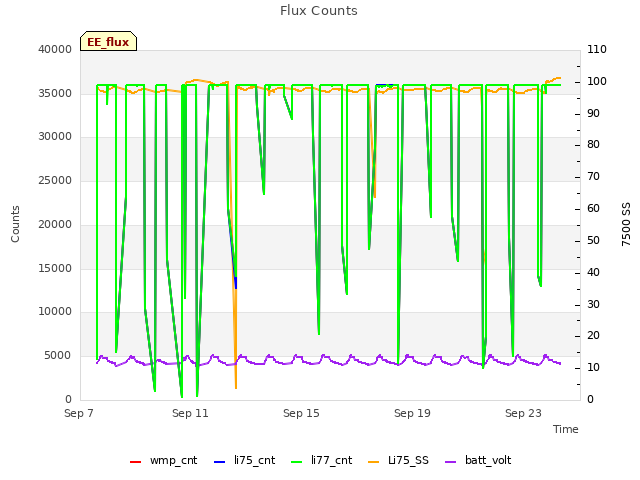
Task: Toggle the li75_cnt legend entry
Action: pos(244,460)
